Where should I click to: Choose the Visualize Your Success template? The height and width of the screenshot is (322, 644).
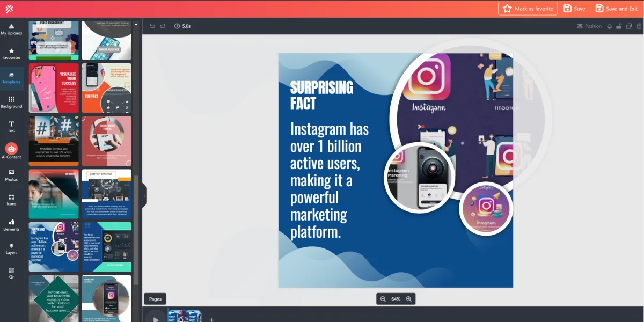coord(54,88)
